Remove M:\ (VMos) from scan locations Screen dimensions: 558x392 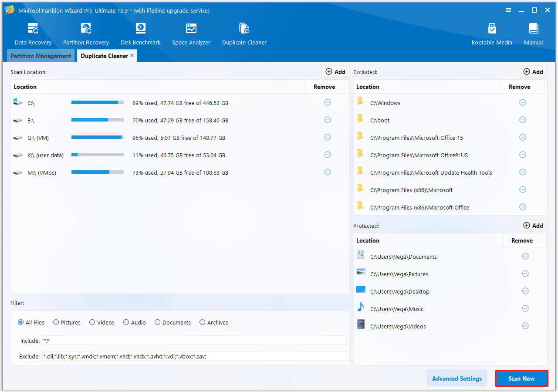coord(328,172)
